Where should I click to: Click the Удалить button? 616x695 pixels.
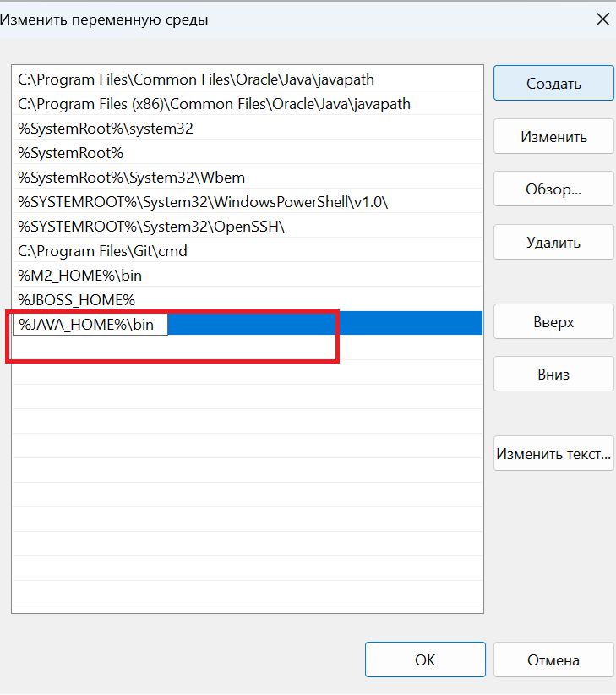553,243
